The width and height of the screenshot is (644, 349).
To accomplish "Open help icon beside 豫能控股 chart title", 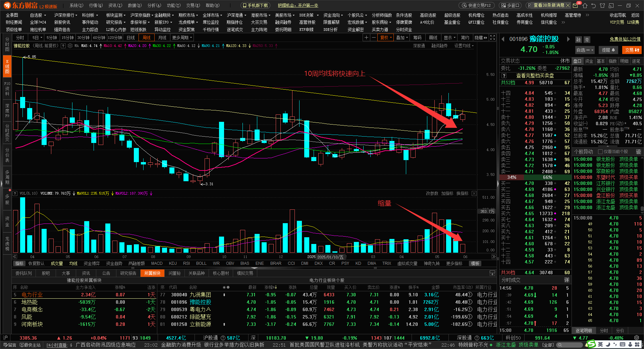I will 63,46.
